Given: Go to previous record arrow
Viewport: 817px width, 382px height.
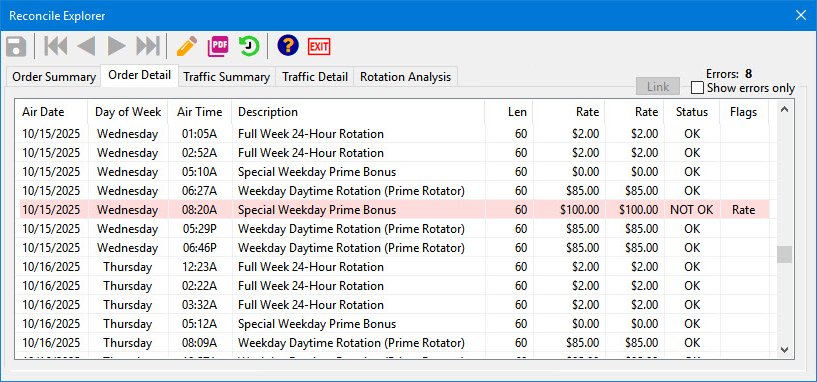Looking at the screenshot, I should click(x=86, y=46).
